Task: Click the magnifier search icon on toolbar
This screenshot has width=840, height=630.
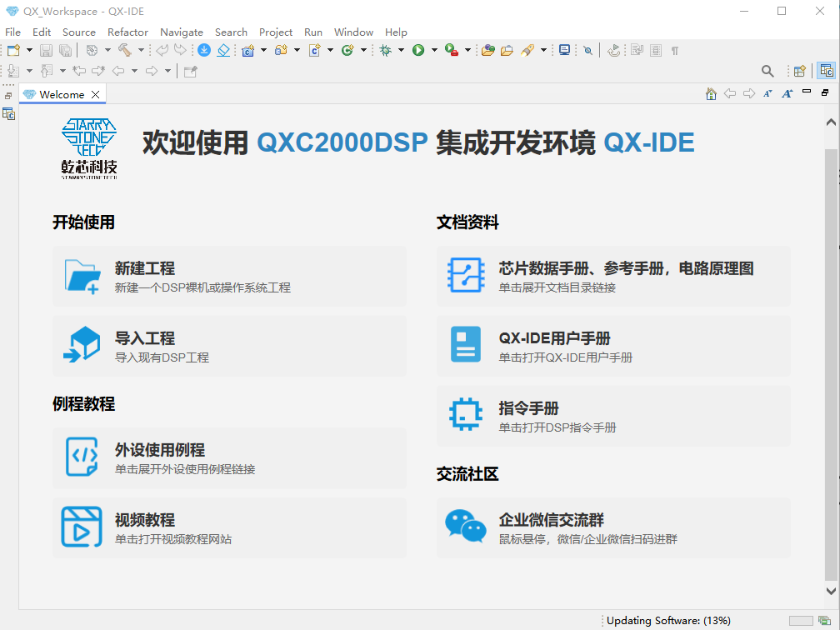Action: [767, 71]
